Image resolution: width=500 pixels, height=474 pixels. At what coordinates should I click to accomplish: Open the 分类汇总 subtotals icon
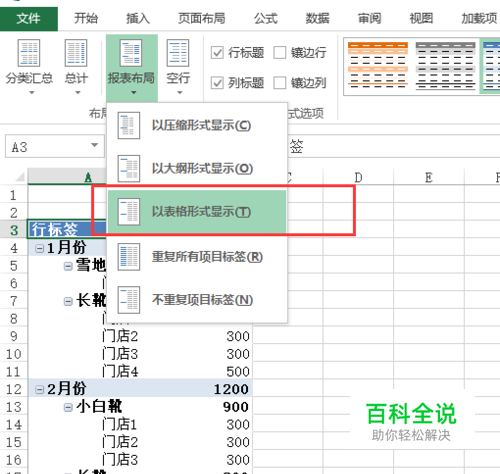[x=29, y=53]
